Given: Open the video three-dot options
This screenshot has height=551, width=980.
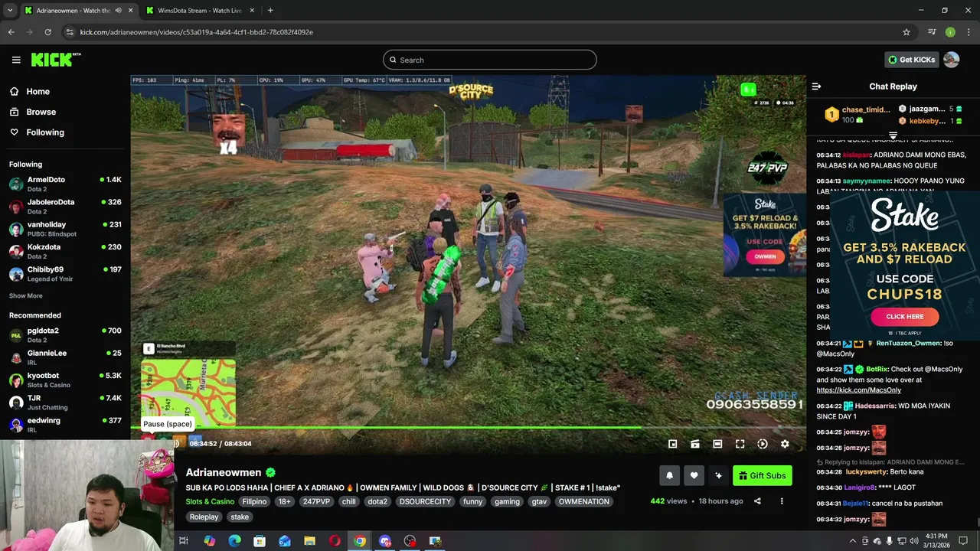Looking at the screenshot, I should point(782,501).
